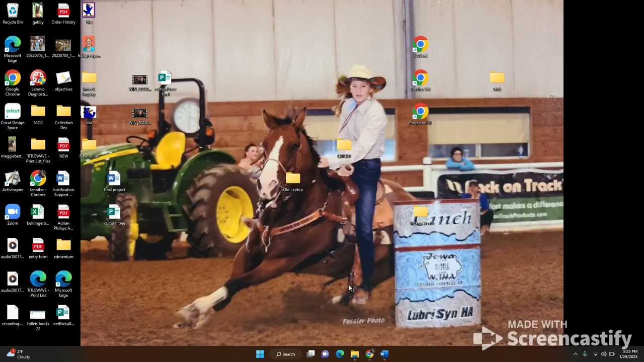Open the Wi-Fi network tray icon
644x362 pixels.
[595, 354]
